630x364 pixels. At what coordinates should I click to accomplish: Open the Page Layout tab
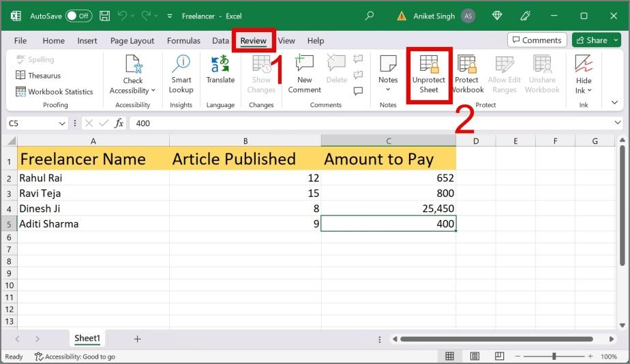pos(132,41)
